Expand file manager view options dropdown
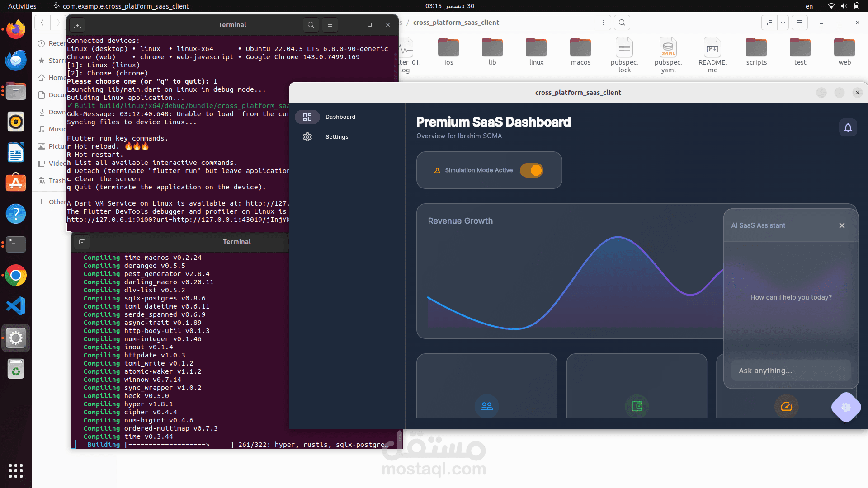 pyautogui.click(x=783, y=23)
